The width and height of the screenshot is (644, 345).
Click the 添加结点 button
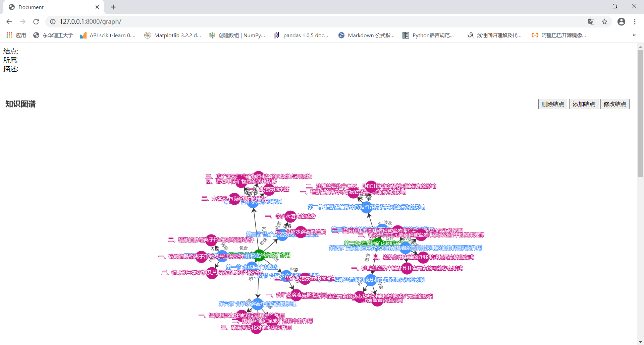pyautogui.click(x=584, y=104)
